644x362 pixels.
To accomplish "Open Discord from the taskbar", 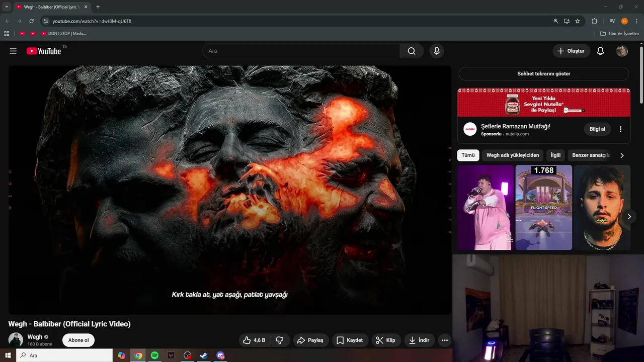I will pos(220,355).
